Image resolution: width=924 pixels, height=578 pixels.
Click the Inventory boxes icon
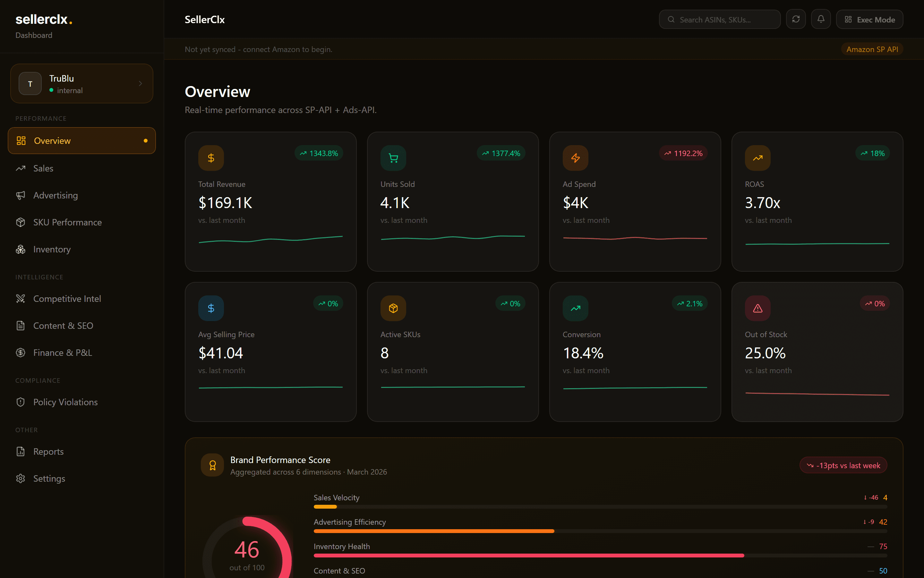tap(21, 249)
